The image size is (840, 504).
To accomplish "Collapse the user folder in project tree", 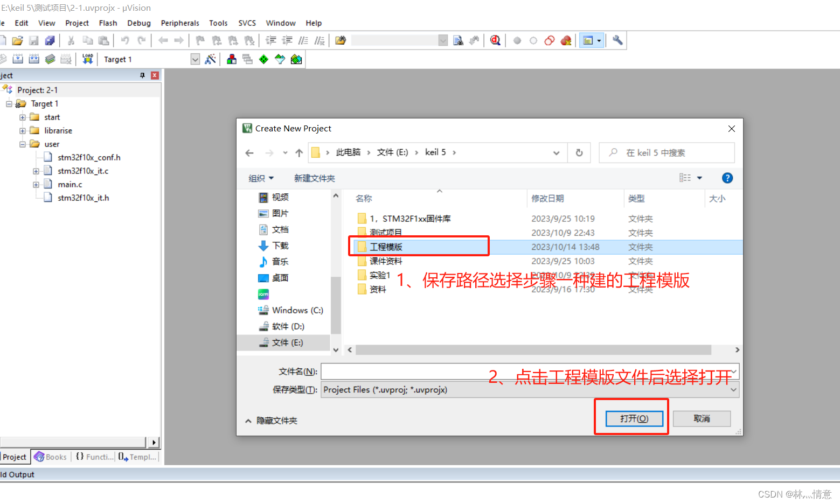I will coord(23,144).
